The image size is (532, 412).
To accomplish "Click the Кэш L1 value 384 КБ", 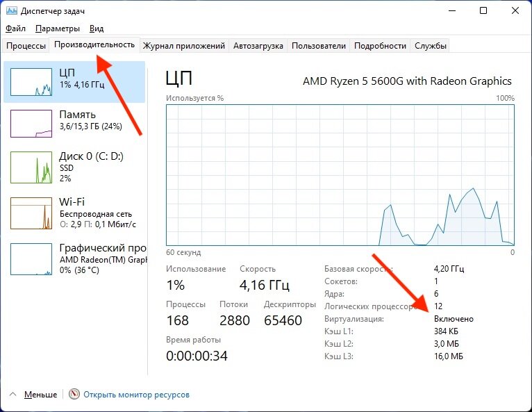I will click(446, 331).
